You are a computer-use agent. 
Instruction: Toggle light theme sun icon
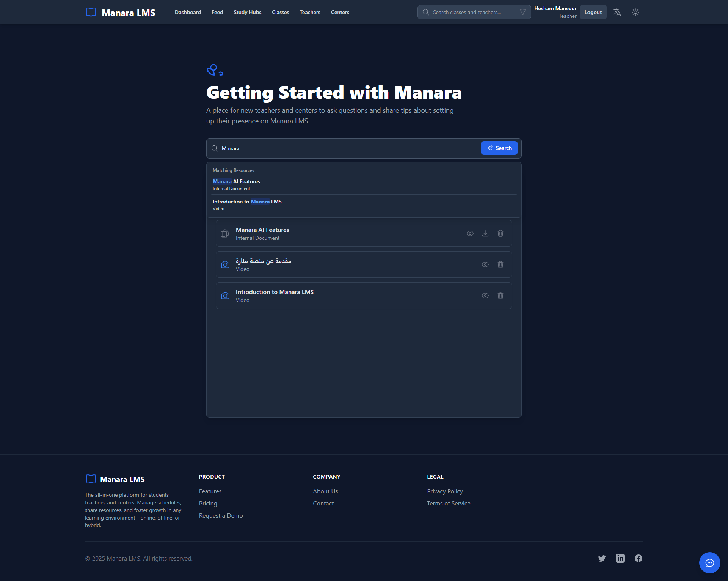[x=635, y=12]
